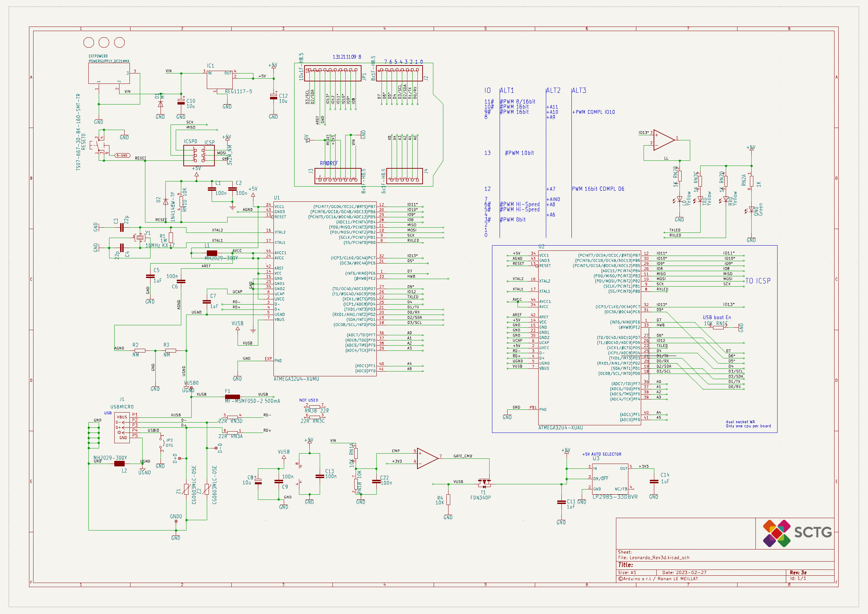Click the 16MHz crystal Y1 symbol

(x=140, y=238)
